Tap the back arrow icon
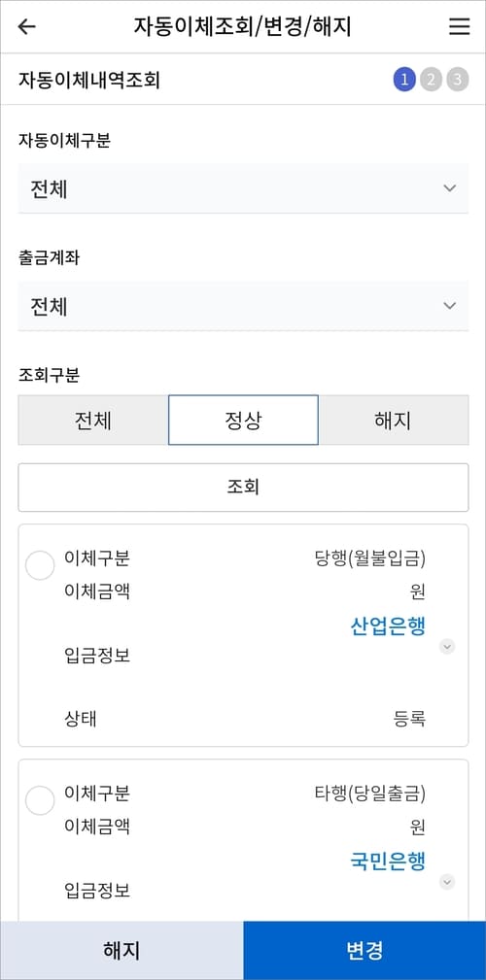The image size is (486, 980). tap(27, 27)
